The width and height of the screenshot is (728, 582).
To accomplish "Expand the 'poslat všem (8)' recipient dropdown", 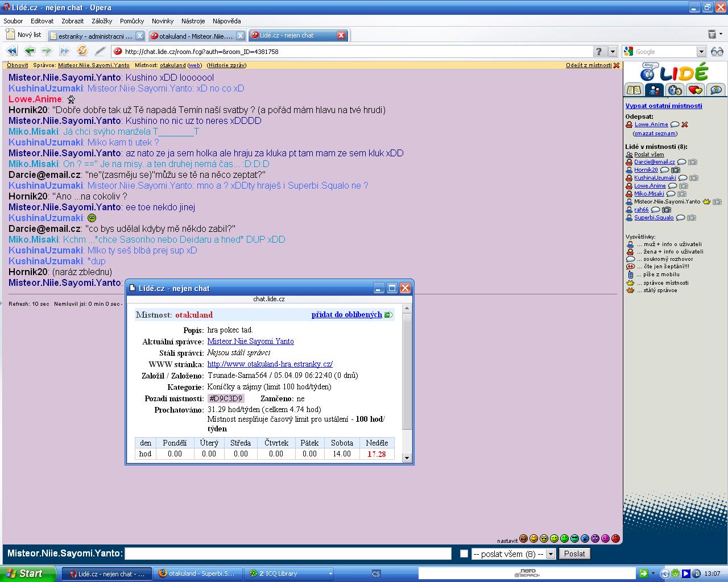I will 550,554.
